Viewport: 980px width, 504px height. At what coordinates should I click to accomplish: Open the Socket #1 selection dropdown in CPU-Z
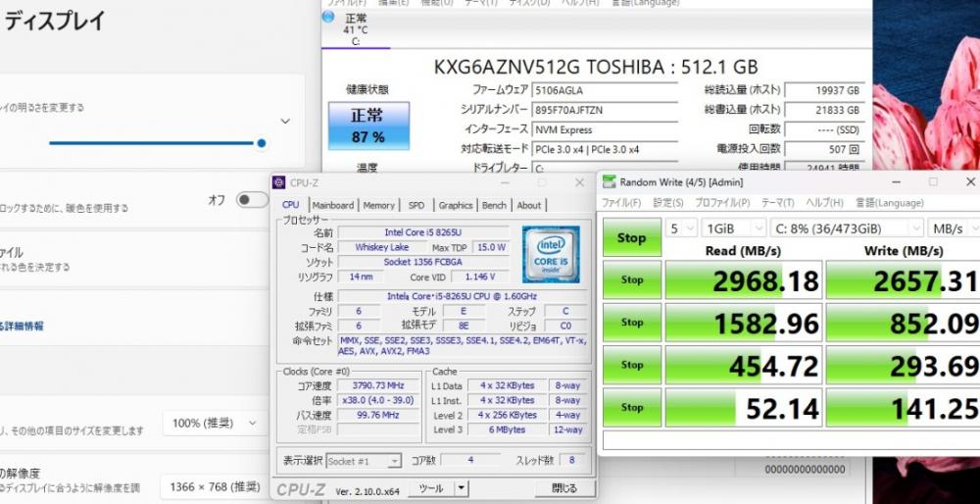(x=364, y=462)
